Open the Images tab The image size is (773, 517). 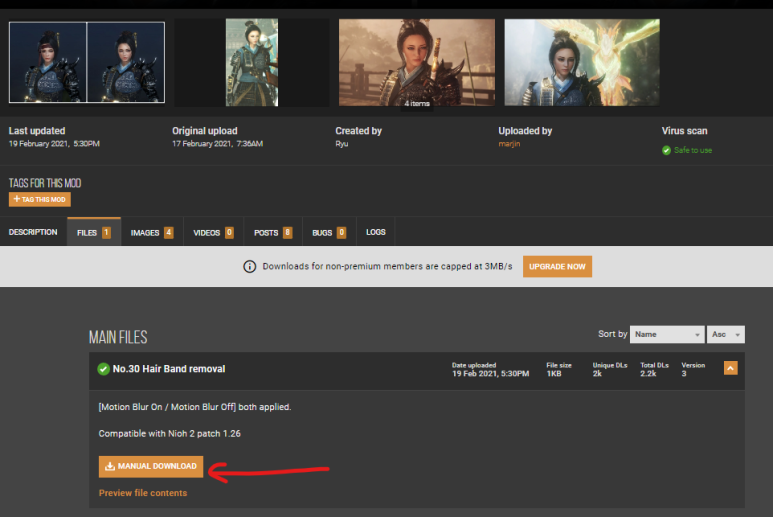click(152, 232)
